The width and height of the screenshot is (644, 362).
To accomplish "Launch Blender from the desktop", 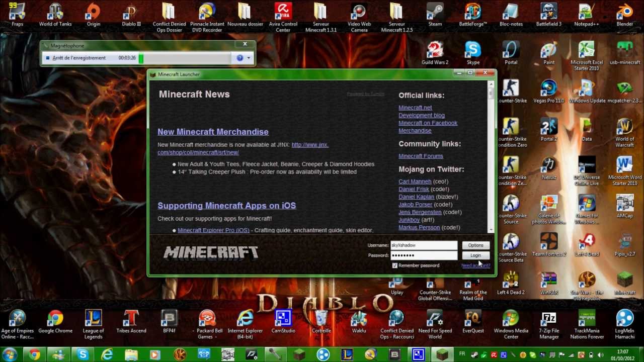I will pos(625,15).
